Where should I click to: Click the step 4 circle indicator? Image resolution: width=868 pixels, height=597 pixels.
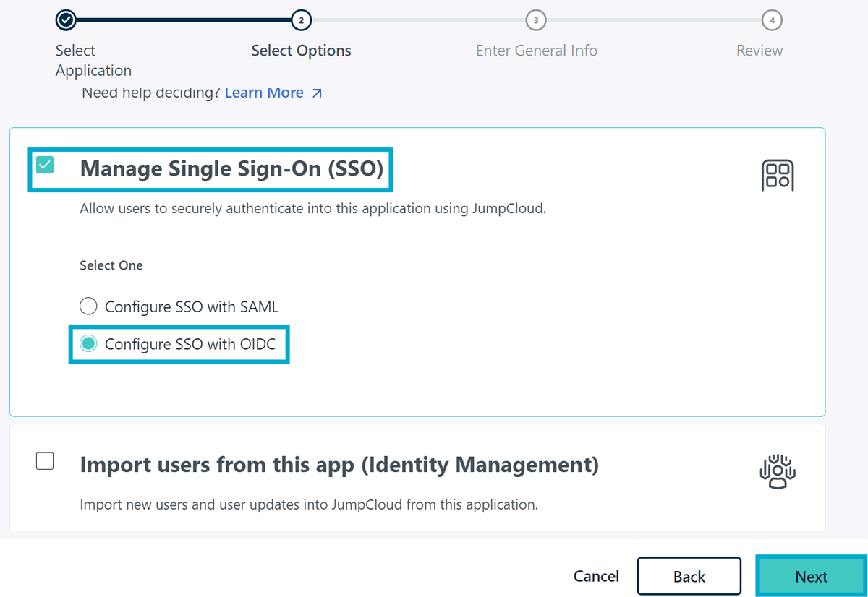[771, 20]
